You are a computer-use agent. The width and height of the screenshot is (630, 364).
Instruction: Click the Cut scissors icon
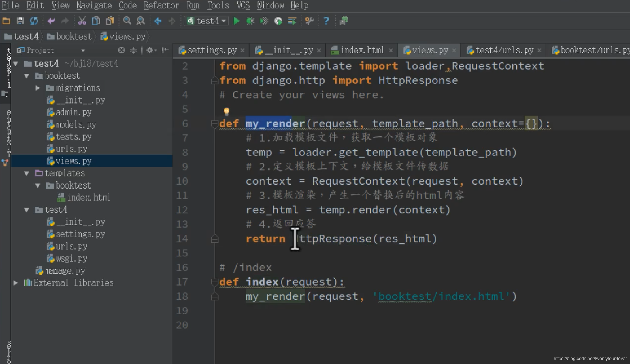click(x=82, y=21)
